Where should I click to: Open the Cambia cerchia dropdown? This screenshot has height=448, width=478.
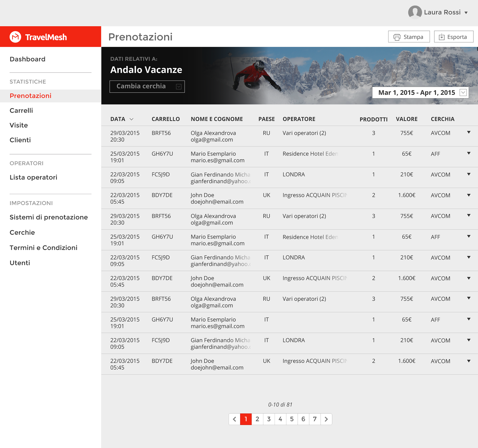147,86
